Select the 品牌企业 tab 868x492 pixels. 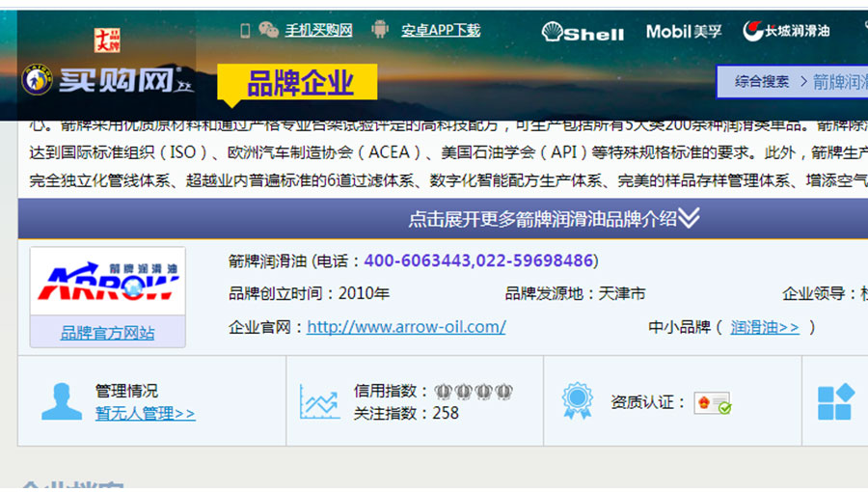point(298,82)
